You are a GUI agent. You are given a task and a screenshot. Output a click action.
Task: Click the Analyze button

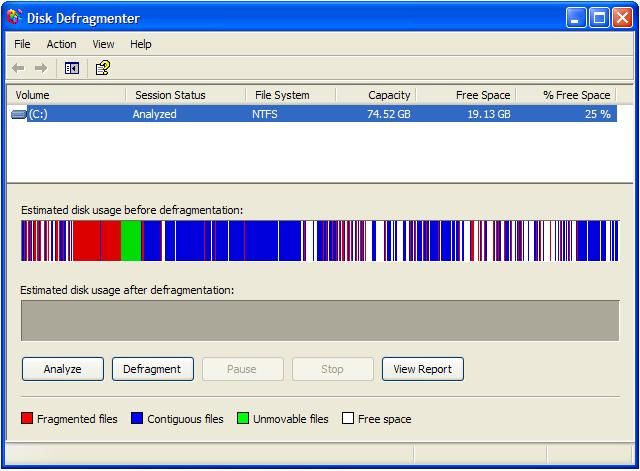(63, 369)
